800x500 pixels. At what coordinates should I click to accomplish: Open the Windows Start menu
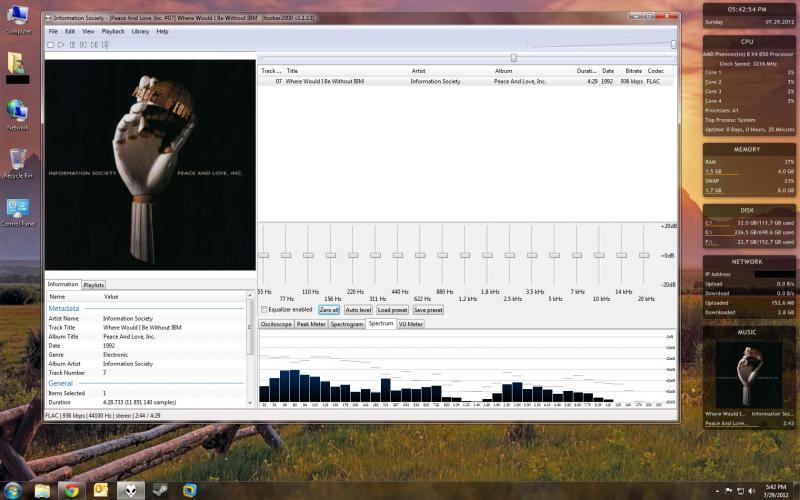[12, 490]
